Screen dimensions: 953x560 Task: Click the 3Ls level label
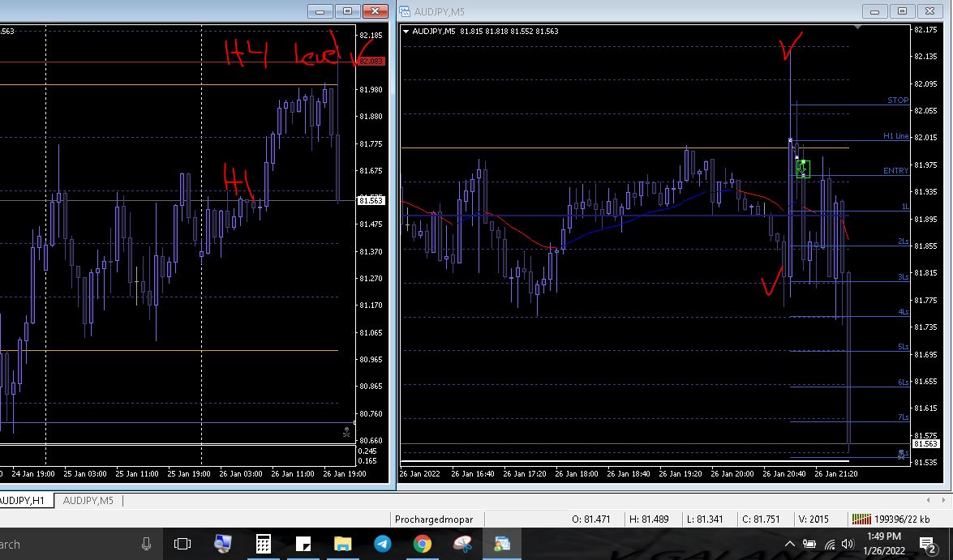coord(904,276)
